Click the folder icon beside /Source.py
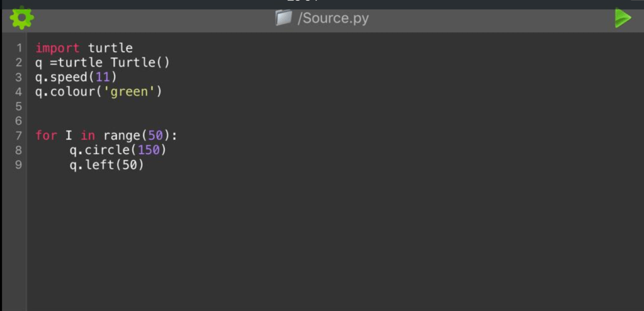This screenshot has width=644, height=311. tap(284, 18)
